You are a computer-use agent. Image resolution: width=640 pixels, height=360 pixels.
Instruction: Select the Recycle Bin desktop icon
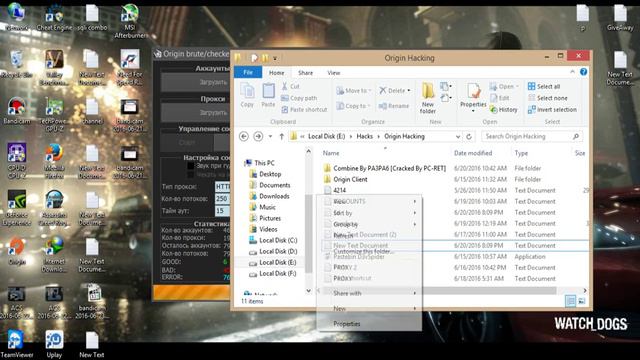[16, 64]
